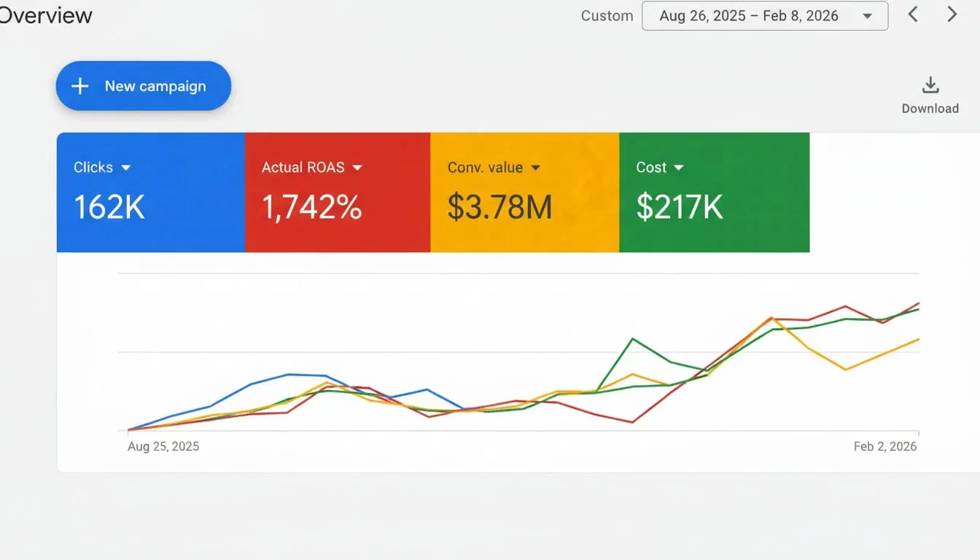Select the yellow $3.78M scorecard
This screenshot has height=560, width=980.
pos(525,192)
